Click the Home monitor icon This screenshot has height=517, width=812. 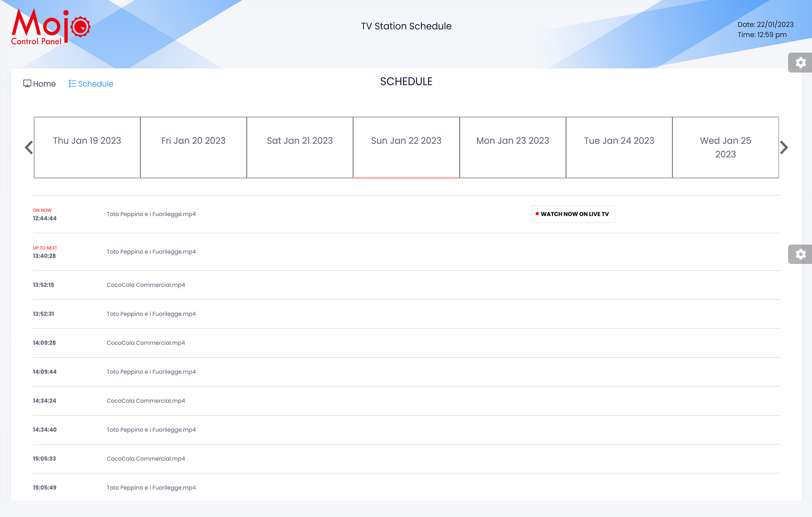[27, 84]
